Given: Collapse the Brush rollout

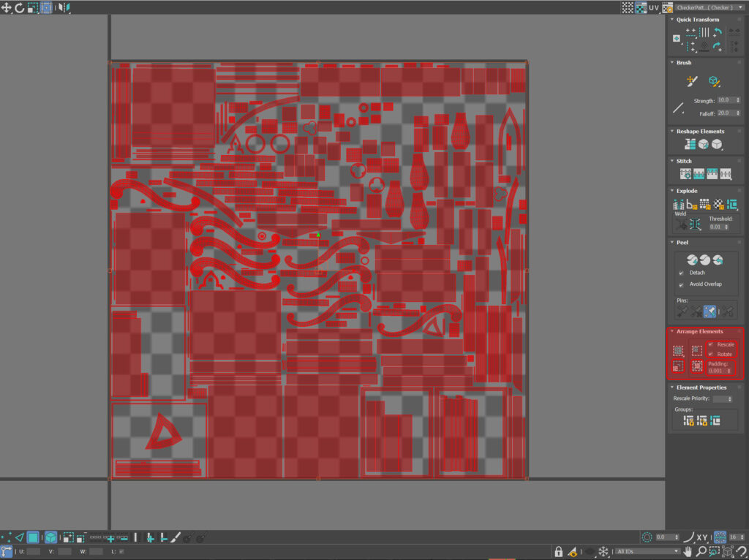Looking at the screenshot, I should [672, 63].
